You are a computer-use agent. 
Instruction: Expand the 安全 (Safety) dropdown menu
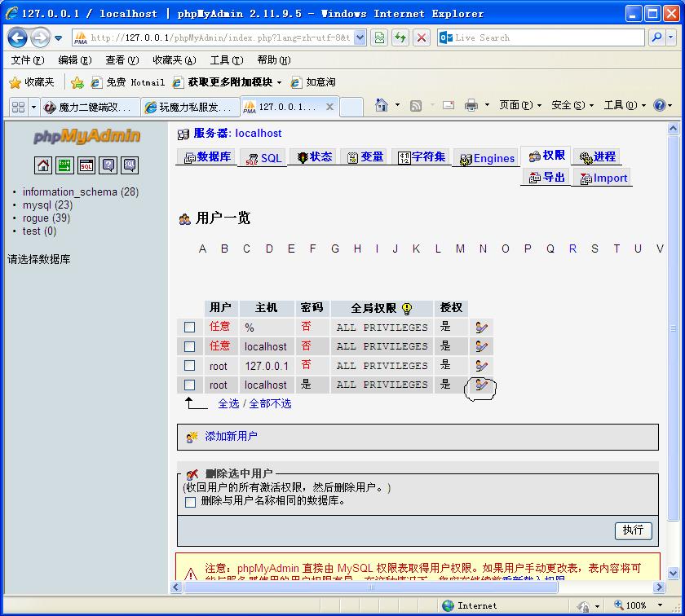pyautogui.click(x=572, y=105)
